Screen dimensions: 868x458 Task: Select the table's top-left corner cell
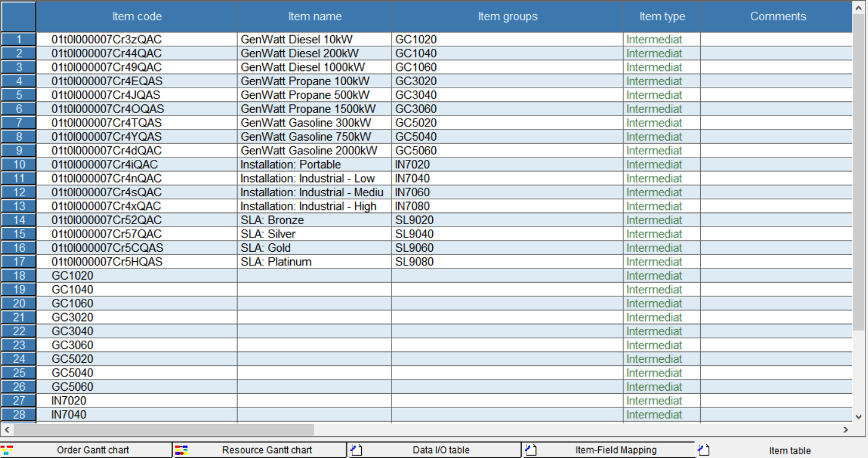pos(19,17)
